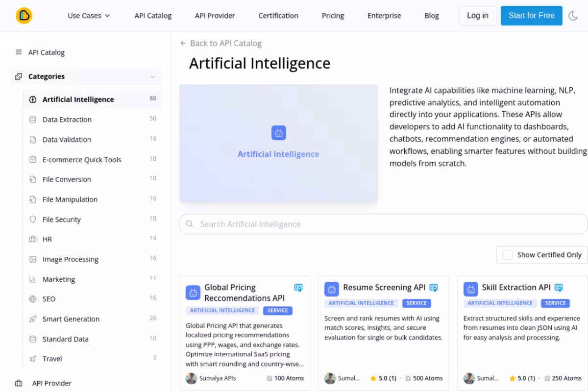Click the E-commerce Quick Tools icon

click(33, 159)
